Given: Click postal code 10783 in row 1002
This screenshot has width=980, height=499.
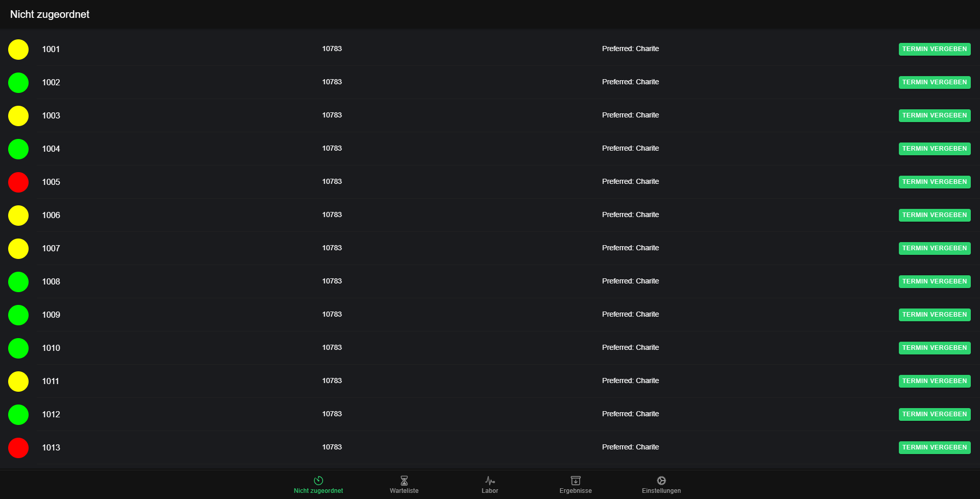Looking at the screenshot, I should click(332, 82).
